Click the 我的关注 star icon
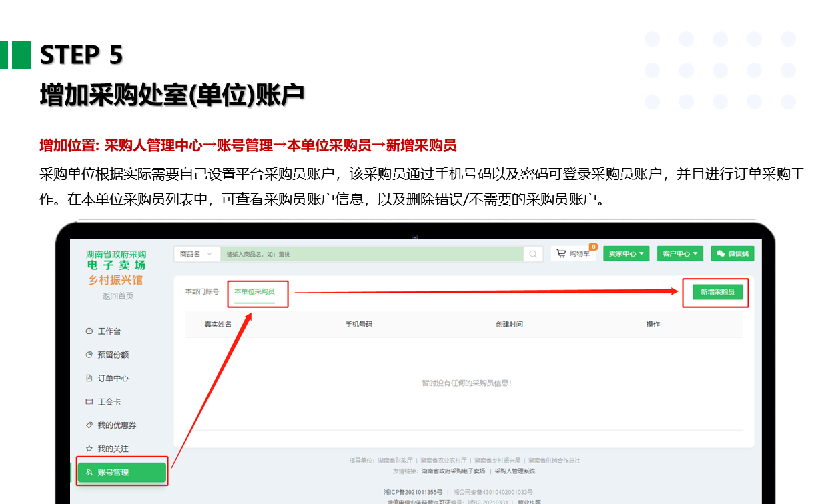 pyautogui.click(x=89, y=449)
